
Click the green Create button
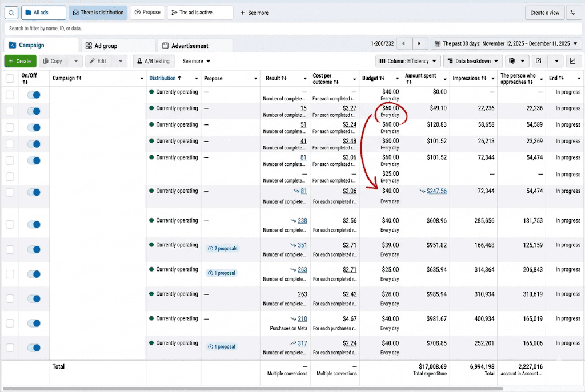pyautogui.click(x=20, y=61)
